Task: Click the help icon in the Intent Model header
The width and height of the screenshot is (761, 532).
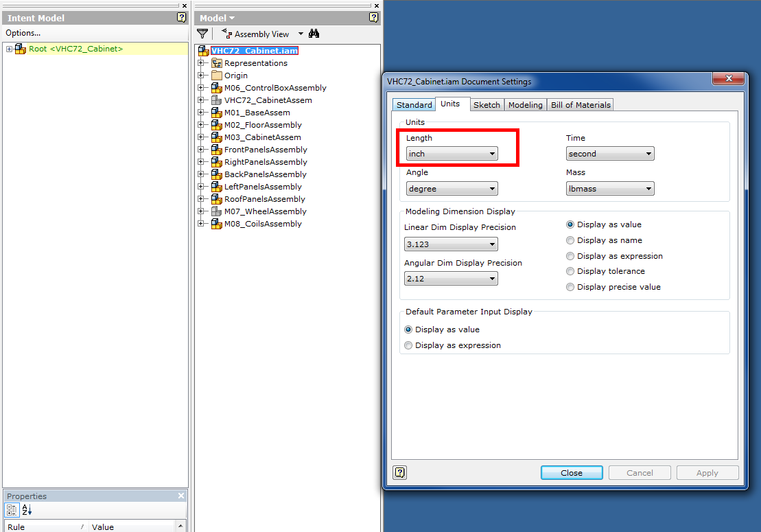Action: [180, 17]
